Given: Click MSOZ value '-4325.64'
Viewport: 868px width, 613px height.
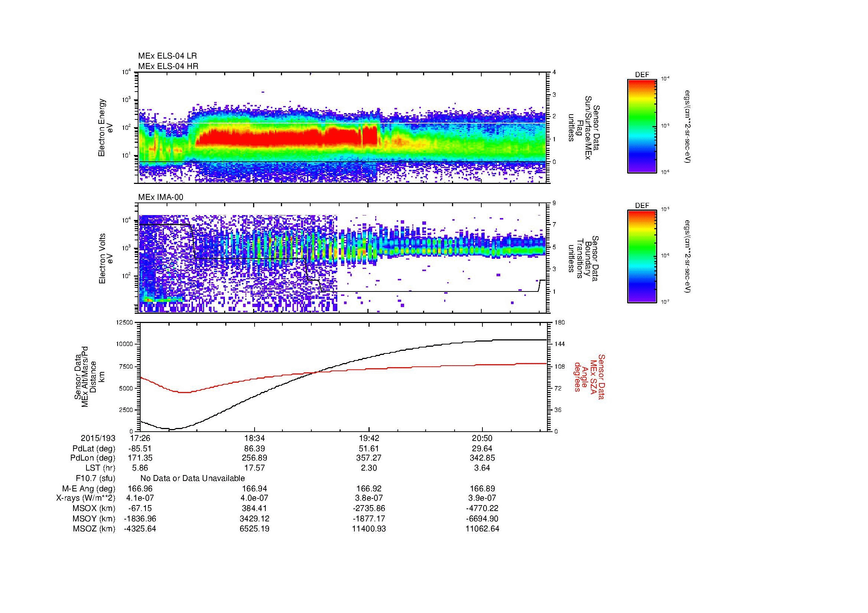Looking at the screenshot, I should pyautogui.click(x=140, y=529).
